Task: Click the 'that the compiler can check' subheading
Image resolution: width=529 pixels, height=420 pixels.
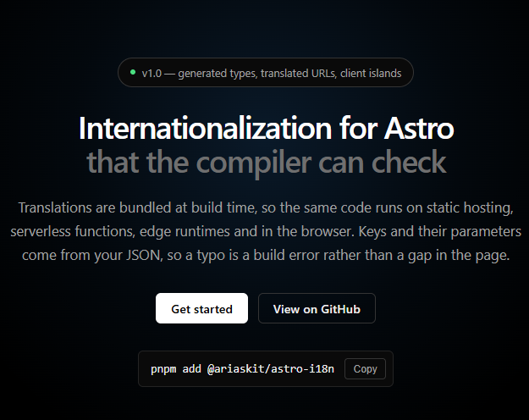Action: pyautogui.click(x=266, y=163)
